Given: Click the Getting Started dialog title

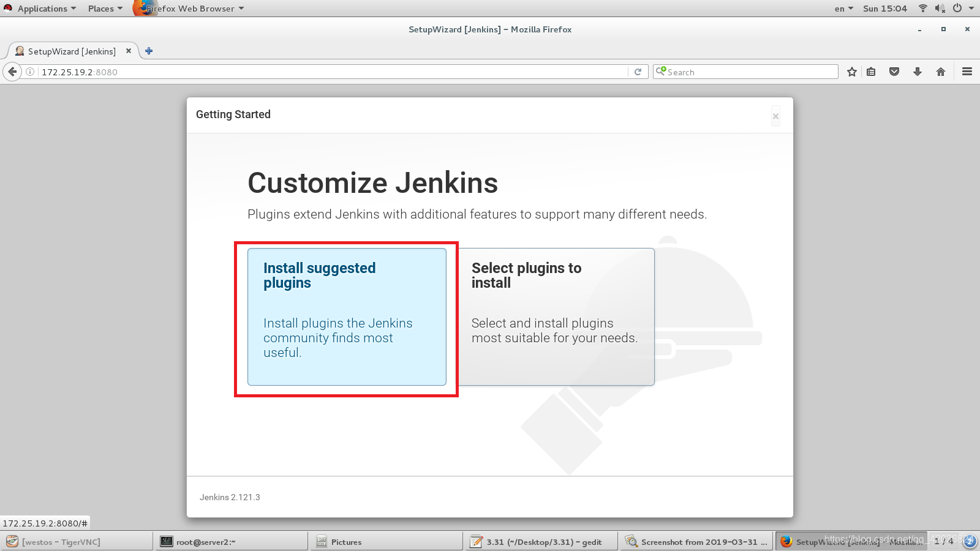Looking at the screenshot, I should click(233, 114).
